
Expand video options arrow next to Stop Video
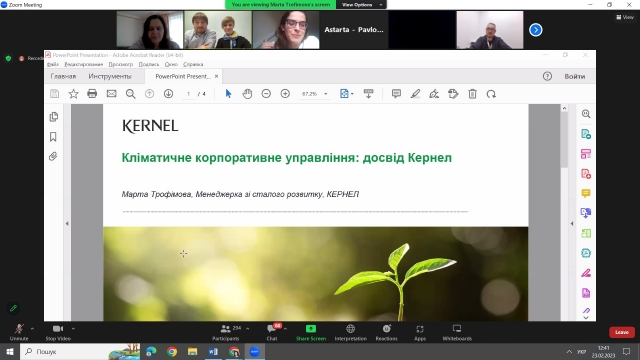tap(73, 329)
